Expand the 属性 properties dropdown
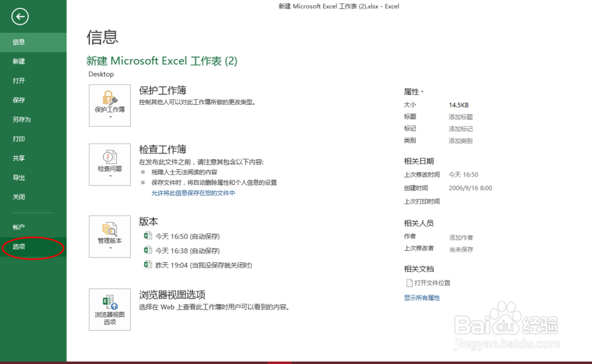Viewport: 592px width, 364px height. (422, 91)
